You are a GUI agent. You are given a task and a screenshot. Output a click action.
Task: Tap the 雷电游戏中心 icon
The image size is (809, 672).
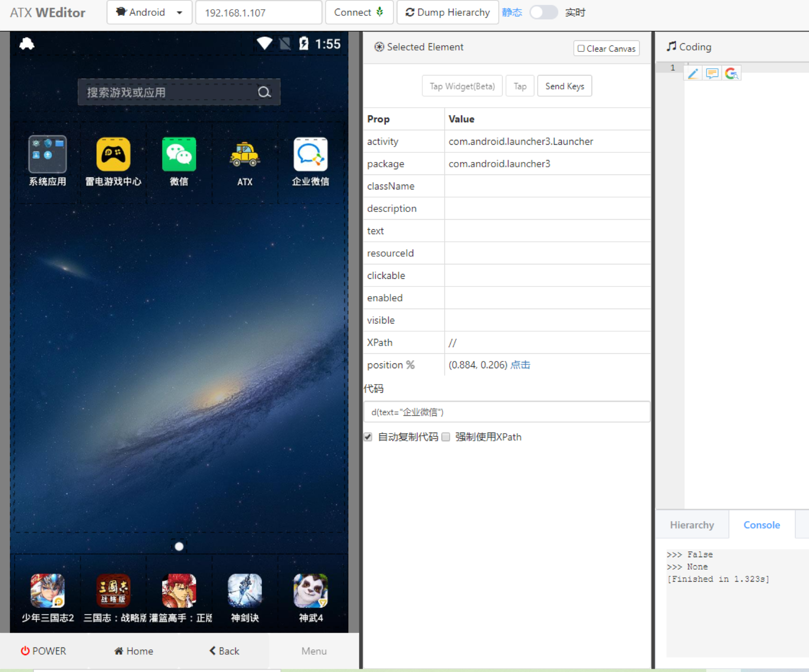pyautogui.click(x=113, y=155)
